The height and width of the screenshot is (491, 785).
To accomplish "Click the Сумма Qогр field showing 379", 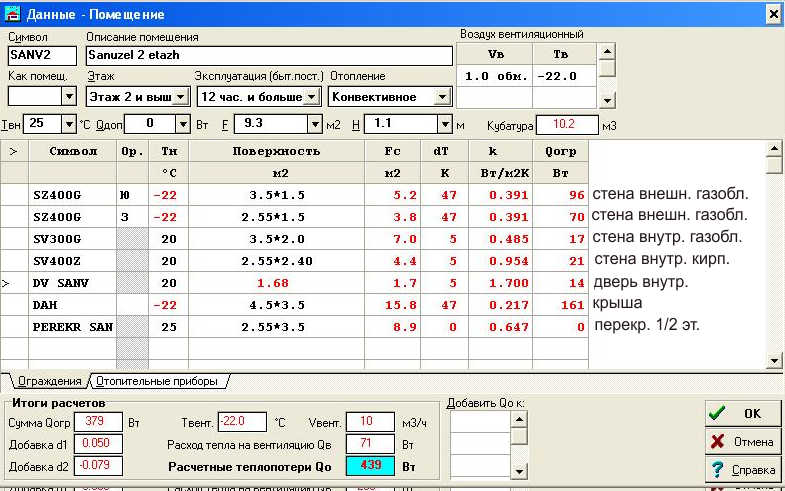I will pos(98,421).
